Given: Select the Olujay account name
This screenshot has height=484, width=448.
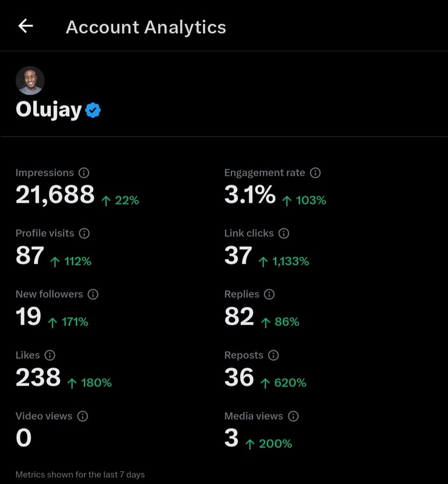Looking at the screenshot, I should coord(49,110).
